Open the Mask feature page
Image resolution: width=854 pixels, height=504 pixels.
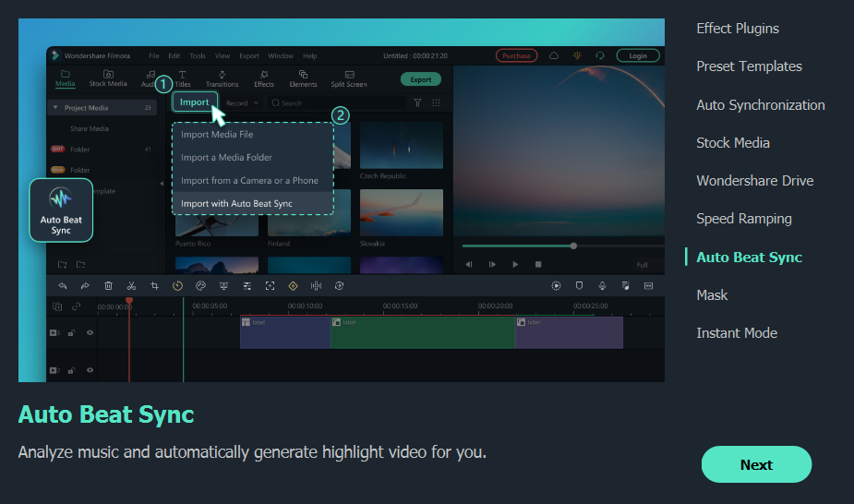point(712,295)
